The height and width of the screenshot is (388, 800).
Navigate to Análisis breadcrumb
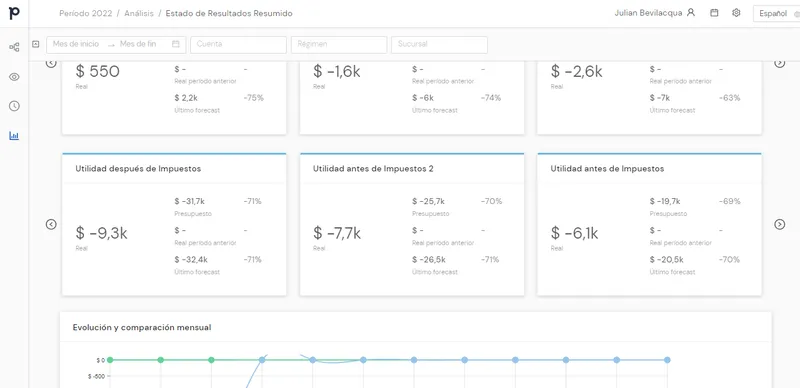(139, 14)
